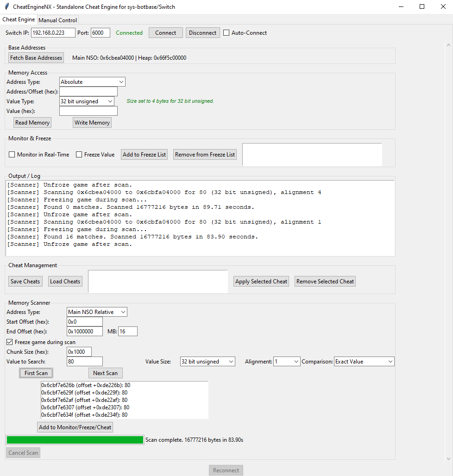The image size is (453, 476).
Task: Click scrollbar down arrow at right edge
Action: (448, 459)
